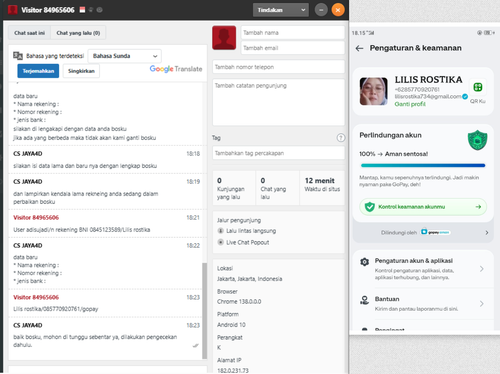Click the chat history scrollbar
This screenshot has width=500, height=374.
click(204, 310)
